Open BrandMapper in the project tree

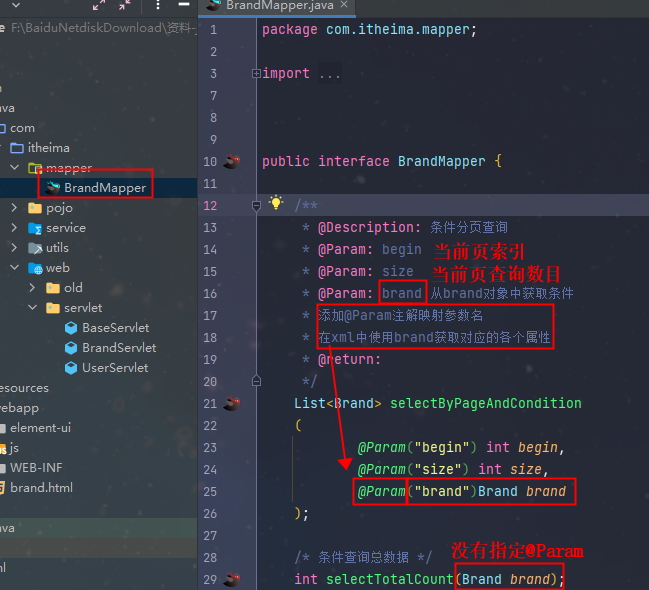coord(105,188)
